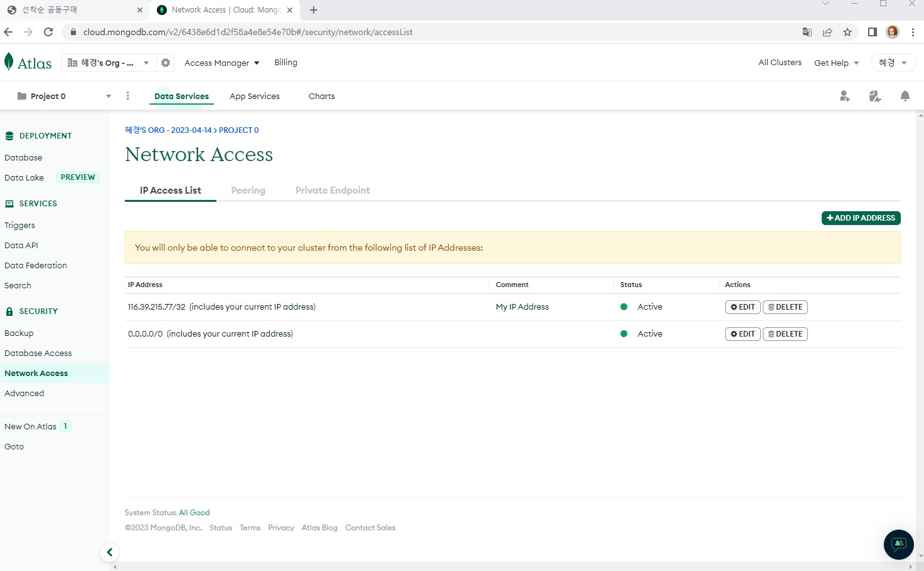924x571 pixels.
Task: Open Data Federation in the sidebar
Action: [36, 265]
